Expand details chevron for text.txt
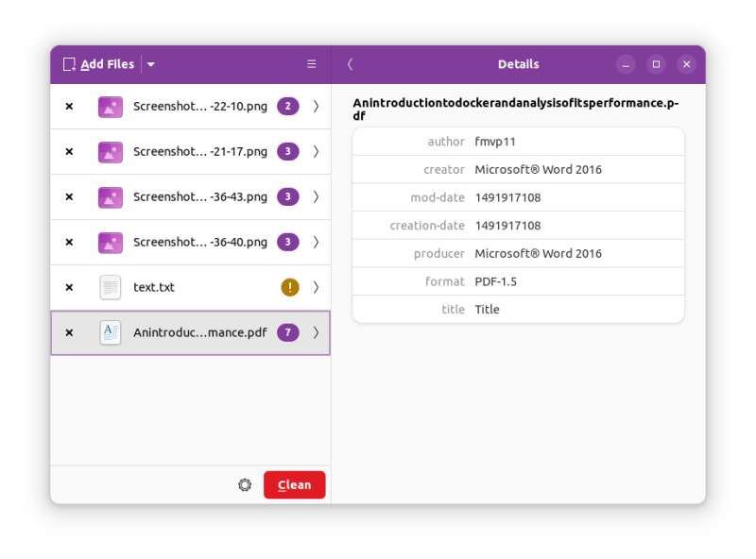Screen dimensions: 756x559 click(x=316, y=288)
